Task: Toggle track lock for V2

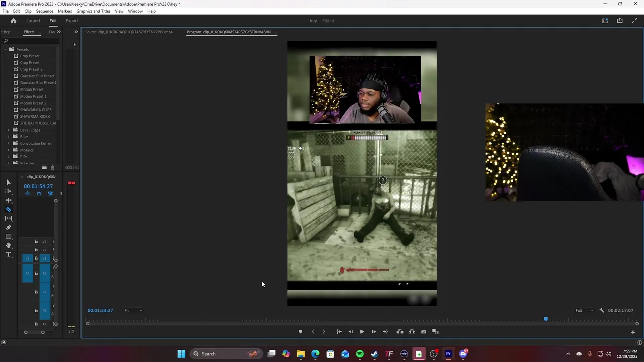Action: point(36,250)
